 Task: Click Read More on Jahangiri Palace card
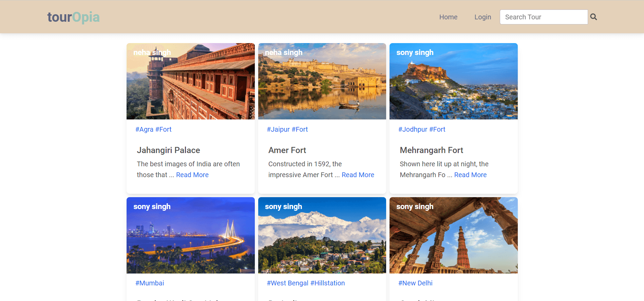pos(192,175)
